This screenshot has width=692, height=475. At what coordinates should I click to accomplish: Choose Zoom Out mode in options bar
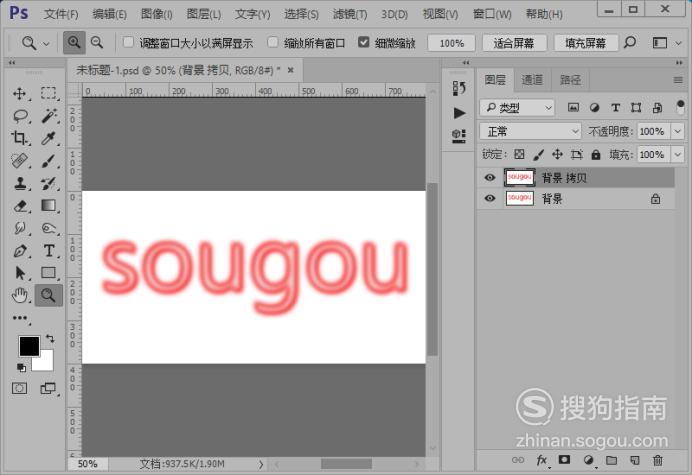97,42
